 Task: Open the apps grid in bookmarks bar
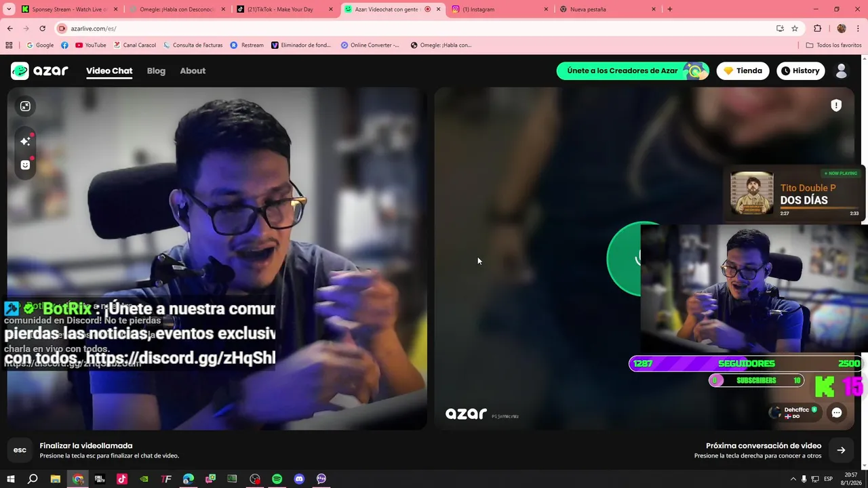9,45
